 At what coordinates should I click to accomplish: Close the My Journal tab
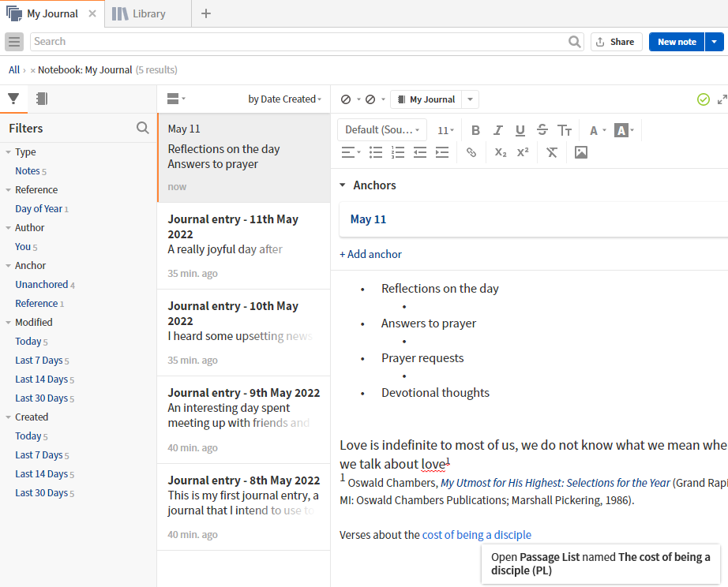[92, 14]
